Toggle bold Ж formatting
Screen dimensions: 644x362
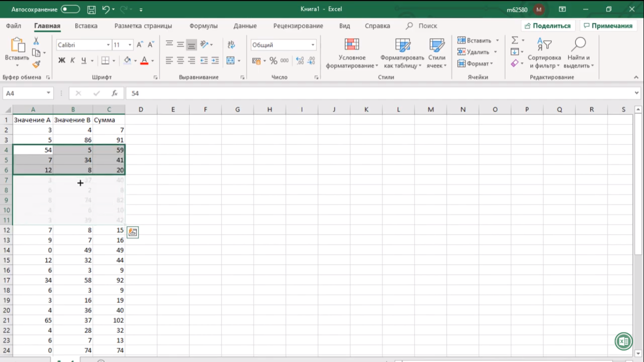62,61
